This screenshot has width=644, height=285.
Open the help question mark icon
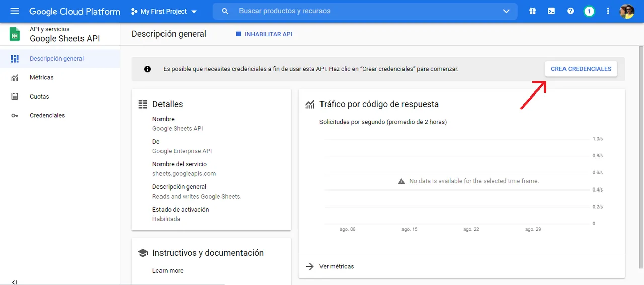(570, 11)
